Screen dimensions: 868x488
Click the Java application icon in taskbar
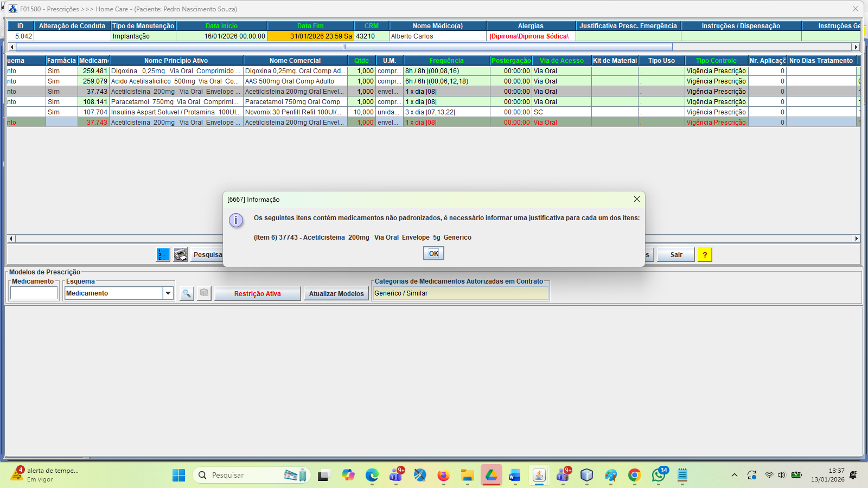coord(539,476)
